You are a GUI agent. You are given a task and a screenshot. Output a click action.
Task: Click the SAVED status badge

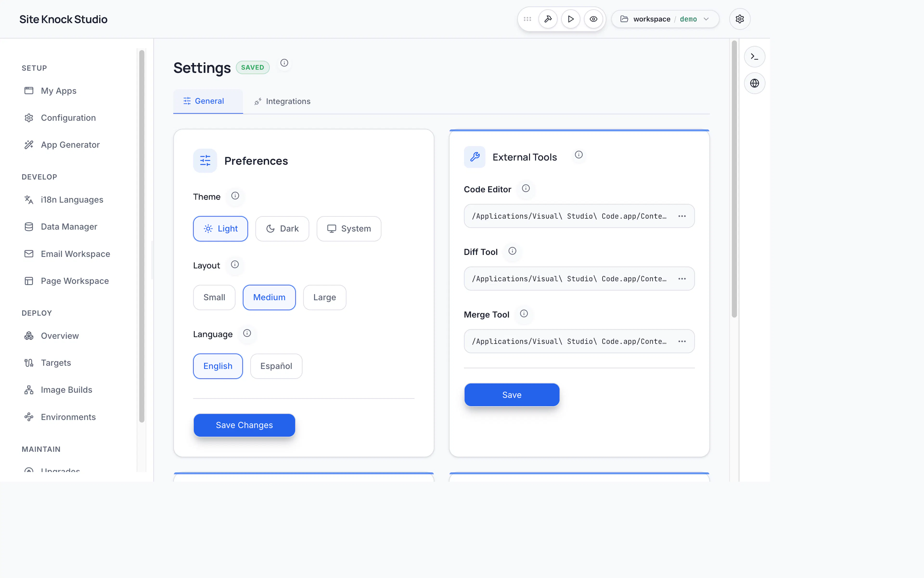[x=253, y=68]
